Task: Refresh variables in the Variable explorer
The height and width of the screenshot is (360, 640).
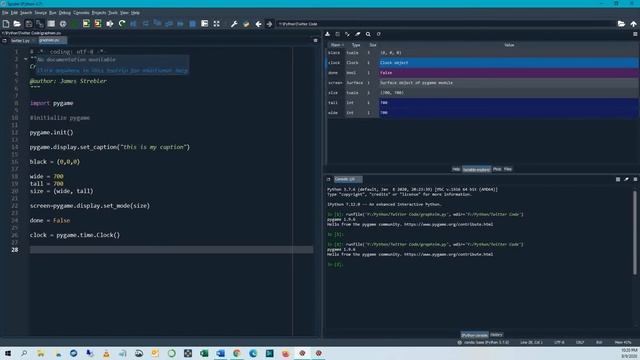Action: click(x=378, y=34)
